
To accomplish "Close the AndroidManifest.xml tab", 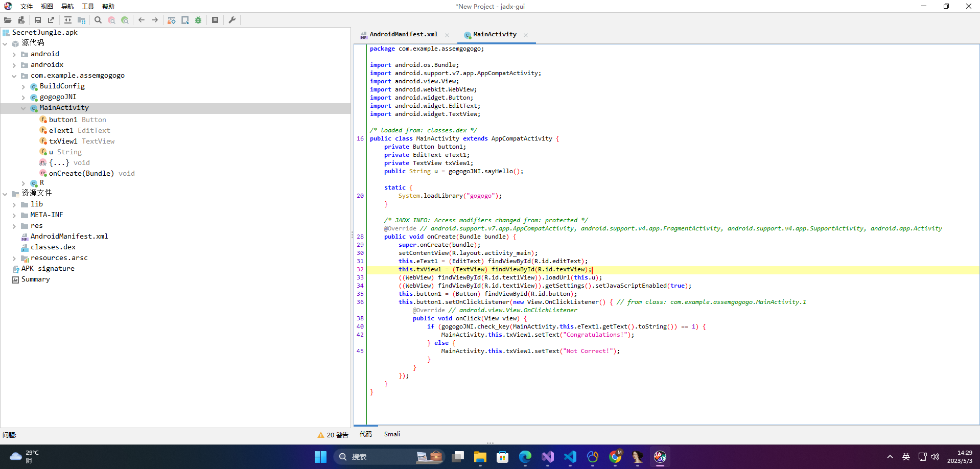I will point(447,35).
